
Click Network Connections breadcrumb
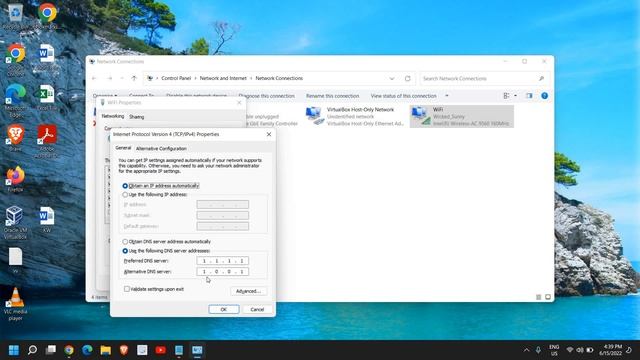pos(279,78)
